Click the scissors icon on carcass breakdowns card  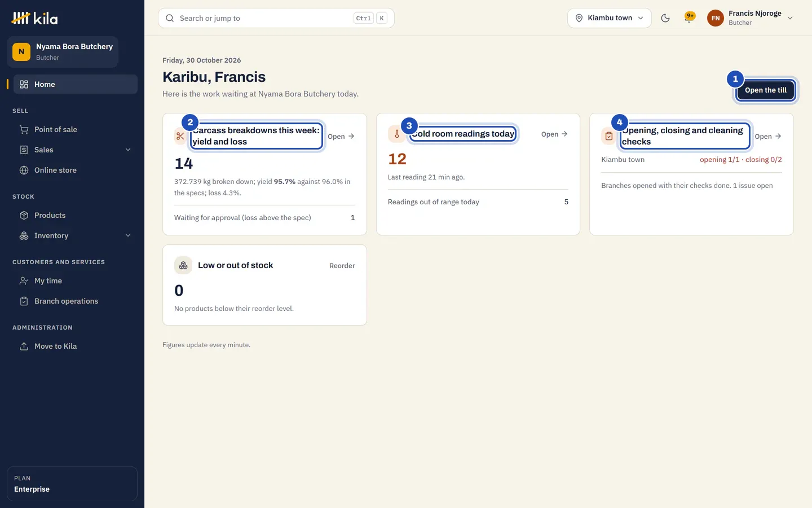pos(180,136)
